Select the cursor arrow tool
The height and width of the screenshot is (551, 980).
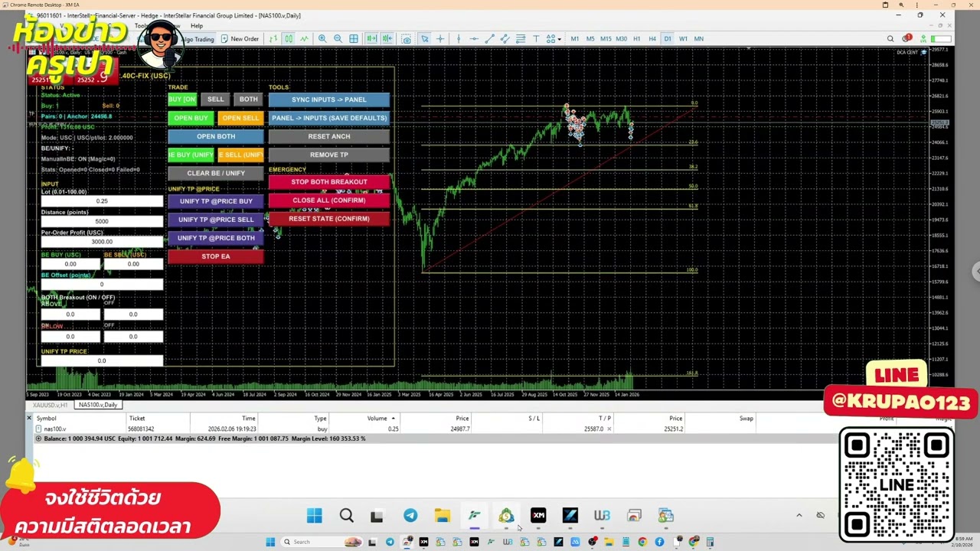[425, 39]
